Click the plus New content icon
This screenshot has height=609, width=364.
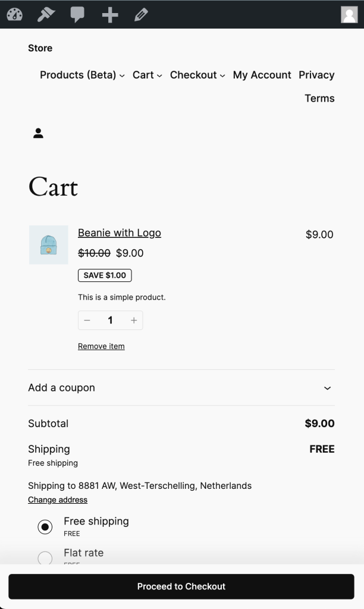(x=110, y=14)
